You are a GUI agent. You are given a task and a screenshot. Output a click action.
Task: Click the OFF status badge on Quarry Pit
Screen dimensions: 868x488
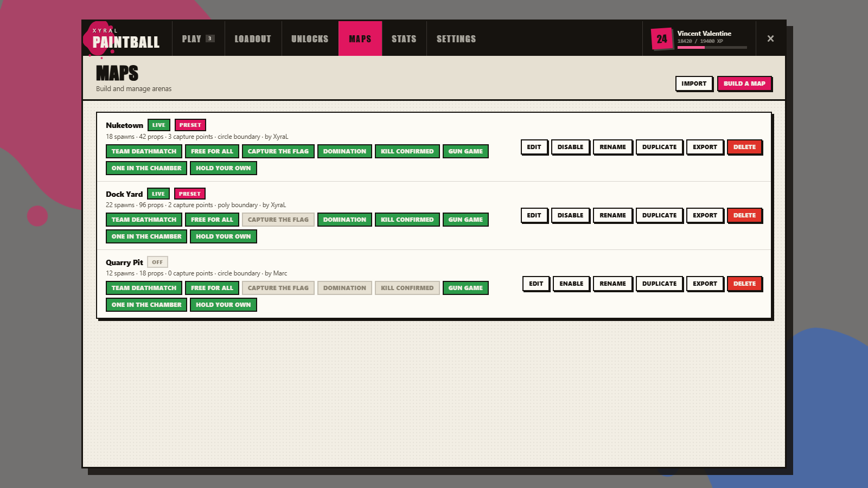[157, 262]
